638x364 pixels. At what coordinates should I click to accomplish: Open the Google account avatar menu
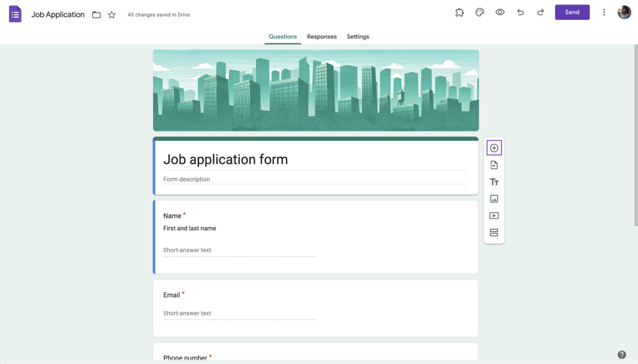624,12
